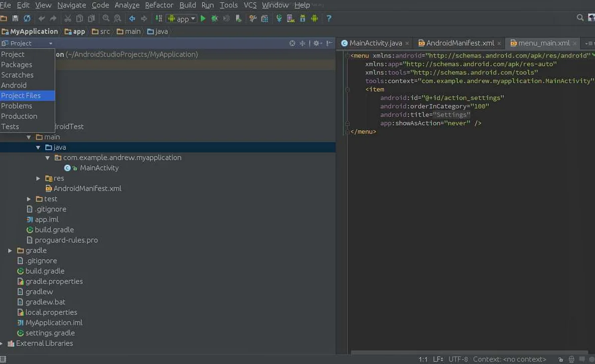
Task: Click the green Debug bug icon
Action: (214, 18)
